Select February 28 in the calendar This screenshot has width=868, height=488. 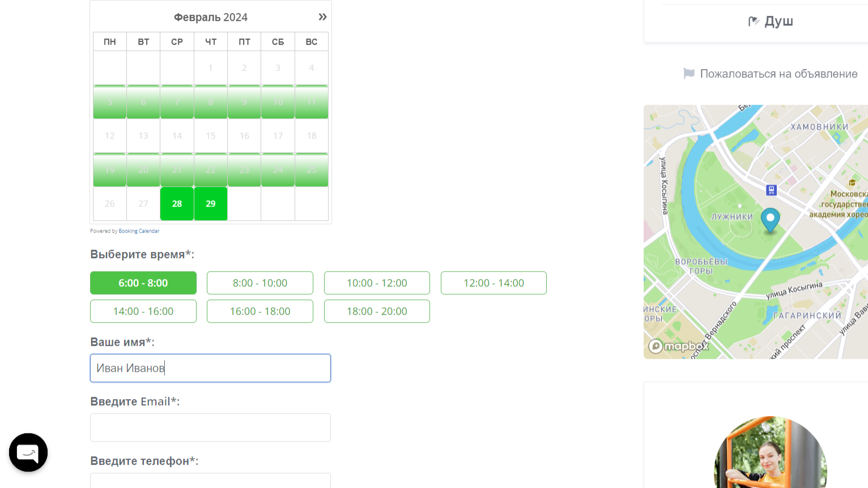point(177,204)
